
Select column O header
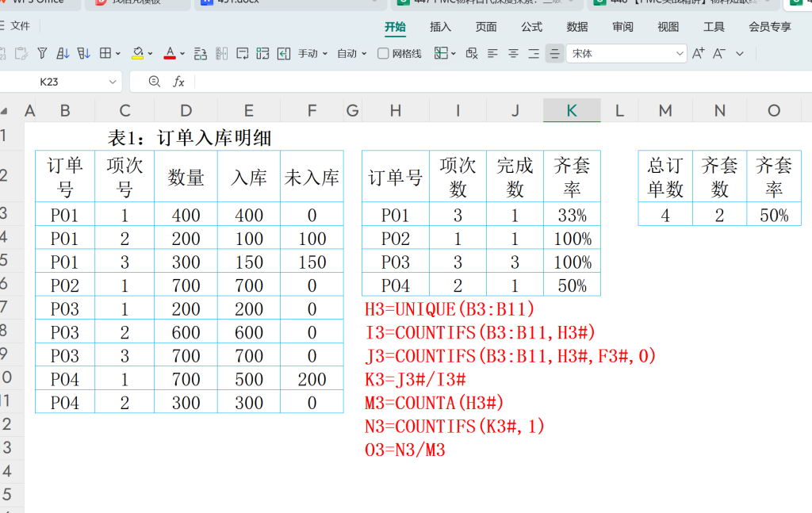click(774, 110)
